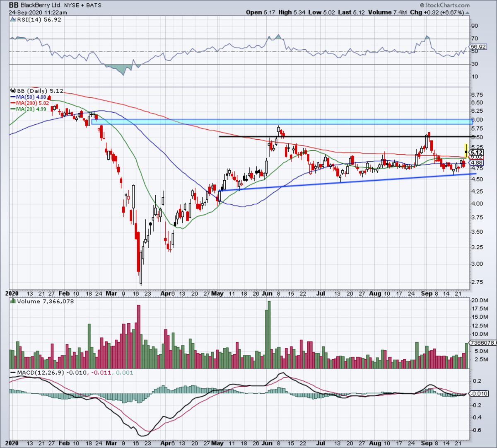Click the -0.010 MACD value tag on right
This screenshot has height=448, width=497.
(x=479, y=393)
